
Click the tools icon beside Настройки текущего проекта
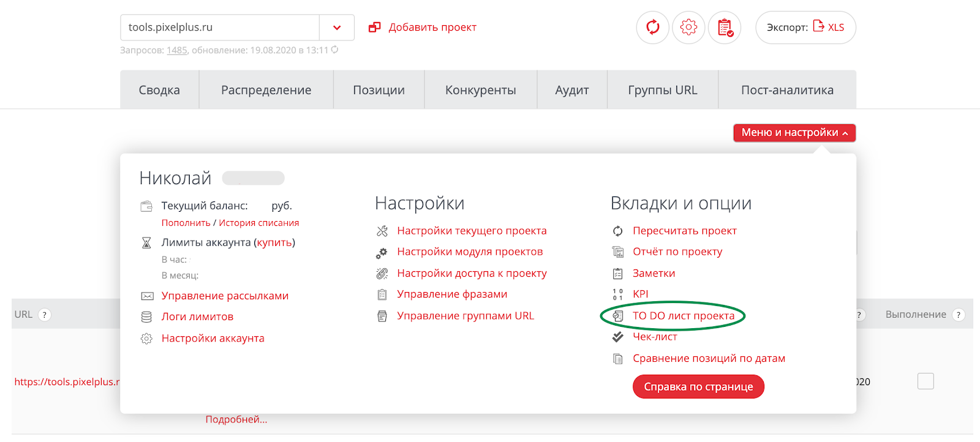(382, 231)
